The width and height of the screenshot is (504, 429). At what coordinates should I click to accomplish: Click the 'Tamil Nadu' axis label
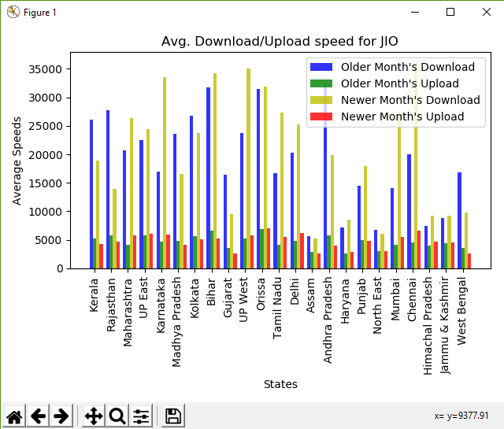tap(277, 309)
